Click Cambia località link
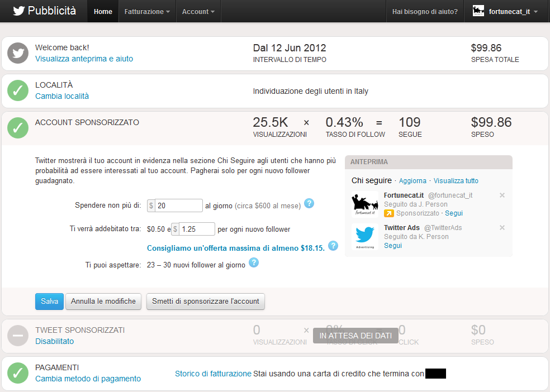This screenshot has height=392, width=550. point(62,96)
